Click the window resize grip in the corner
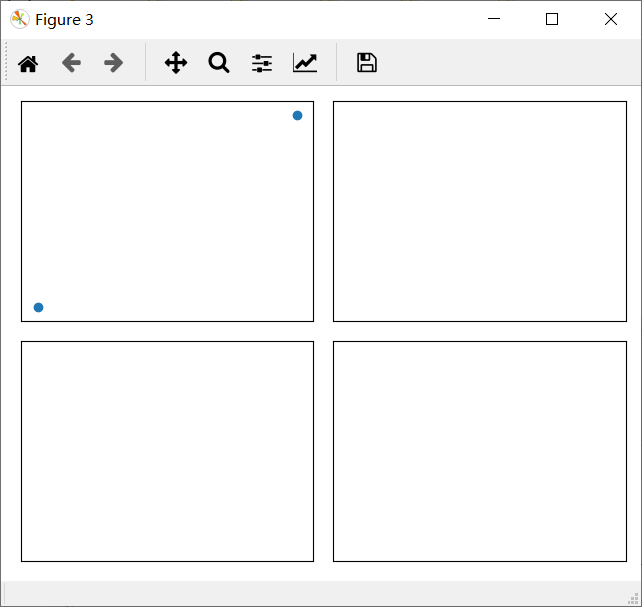This screenshot has width=642, height=607. tap(633, 598)
